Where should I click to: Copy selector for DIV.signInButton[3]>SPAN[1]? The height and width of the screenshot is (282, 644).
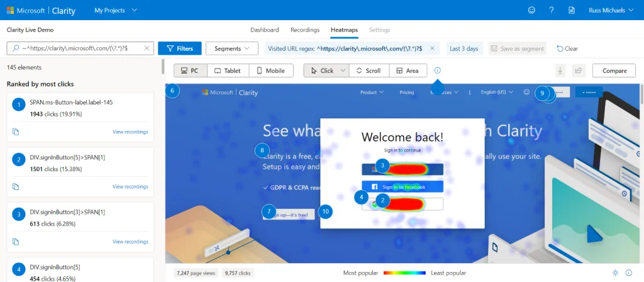pos(16,241)
